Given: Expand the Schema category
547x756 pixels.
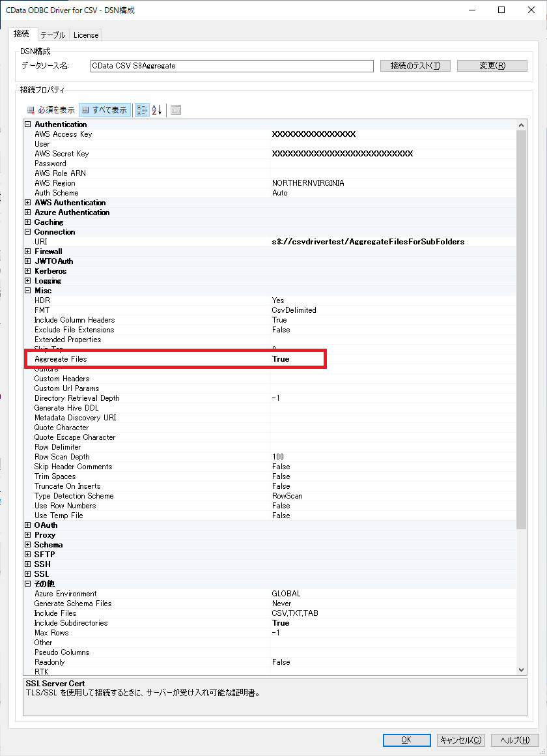Looking at the screenshot, I should click(x=28, y=545).
